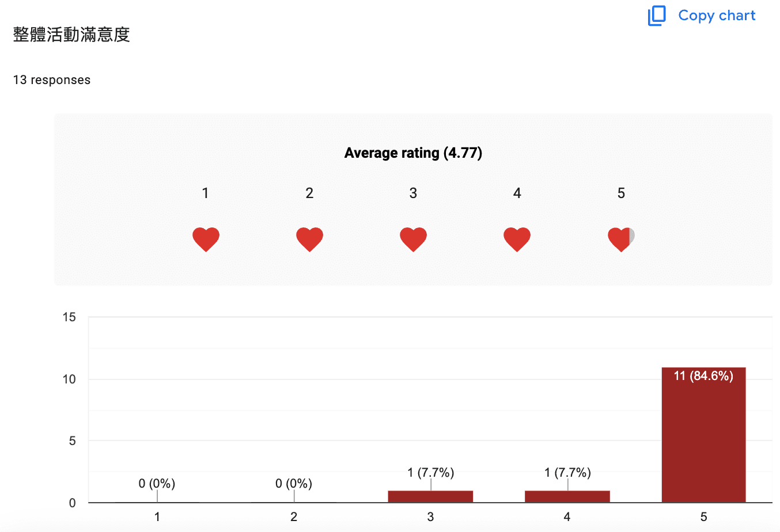780x532 pixels.
Task: Click the heart icon under rating 4
Action: pos(517,240)
